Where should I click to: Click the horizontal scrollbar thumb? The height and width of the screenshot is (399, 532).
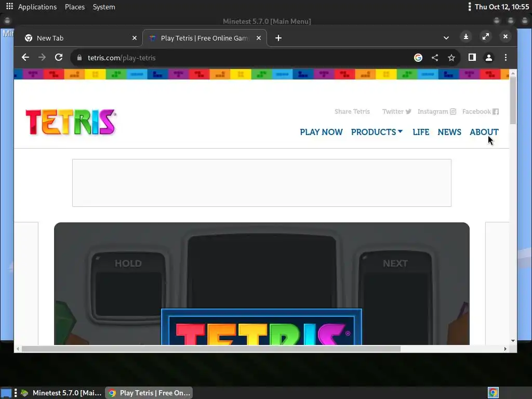[x=211, y=349]
